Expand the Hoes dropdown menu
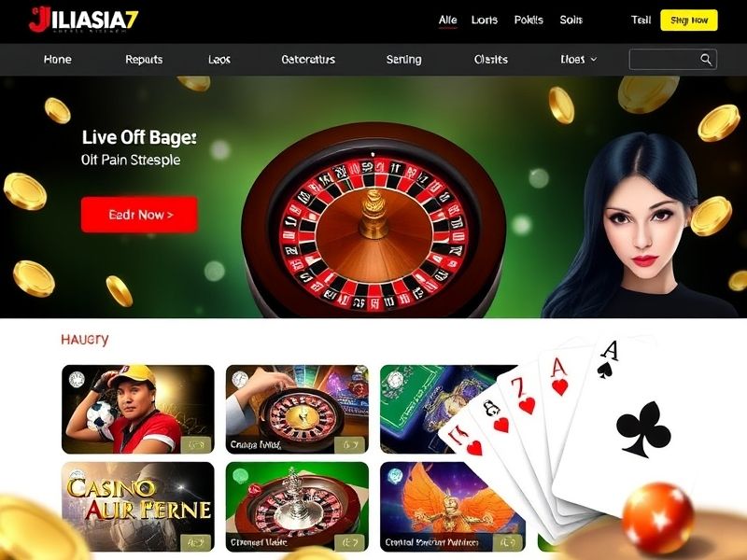The height and width of the screenshot is (560, 747). (578, 60)
